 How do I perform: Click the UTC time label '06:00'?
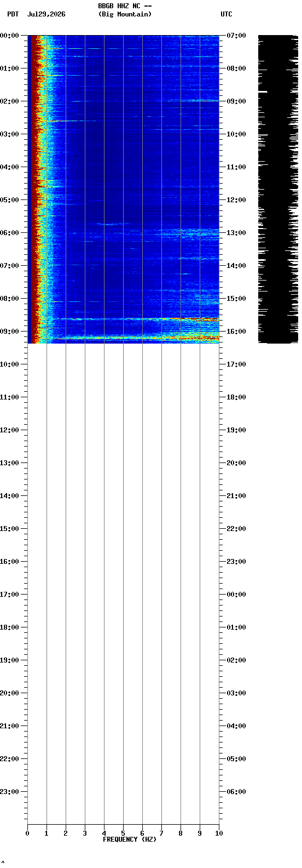coord(236,792)
